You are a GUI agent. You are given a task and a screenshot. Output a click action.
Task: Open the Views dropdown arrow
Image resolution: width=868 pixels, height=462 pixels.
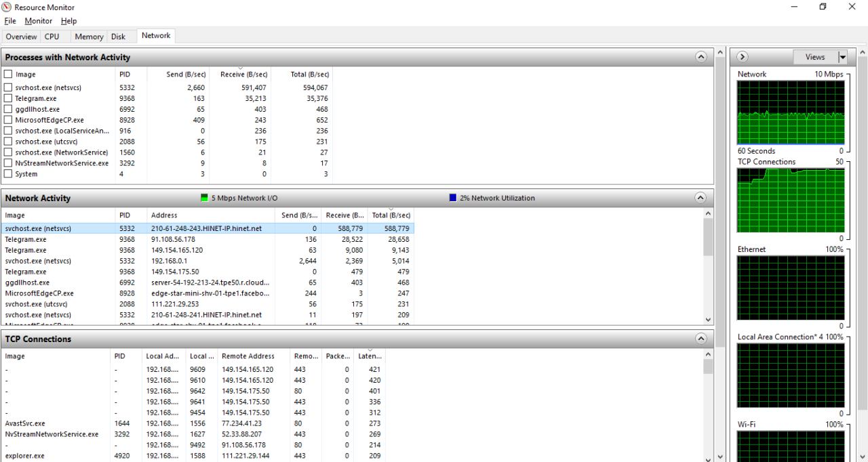pyautogui.click(x=843, y=57)
